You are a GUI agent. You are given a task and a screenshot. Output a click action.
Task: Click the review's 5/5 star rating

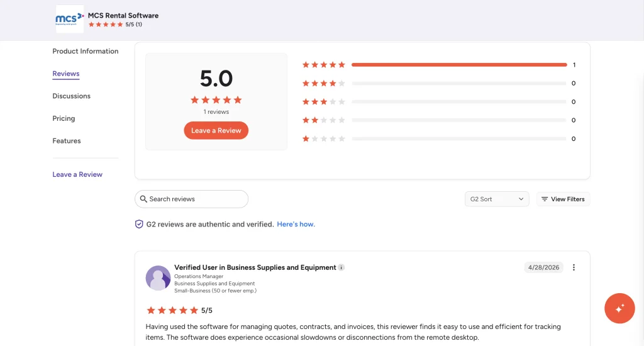[x=179, y=310]
